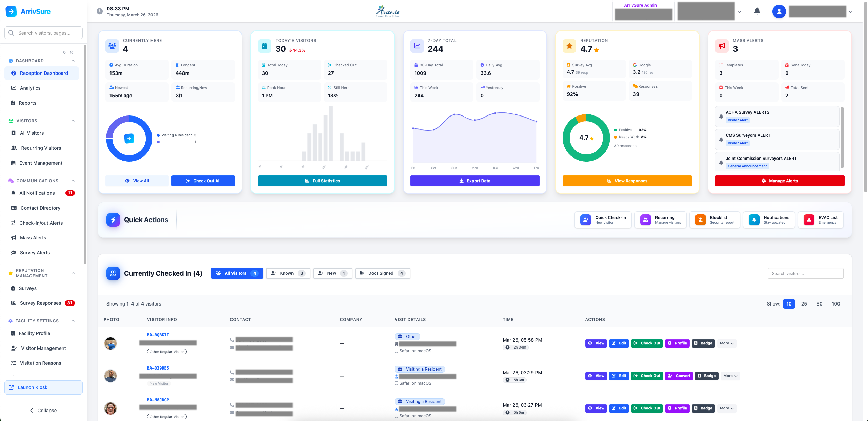Click the Reputation star card icon
Viewport: 868px width, 421px height.
pyautogui.click(x=569, y=46)
